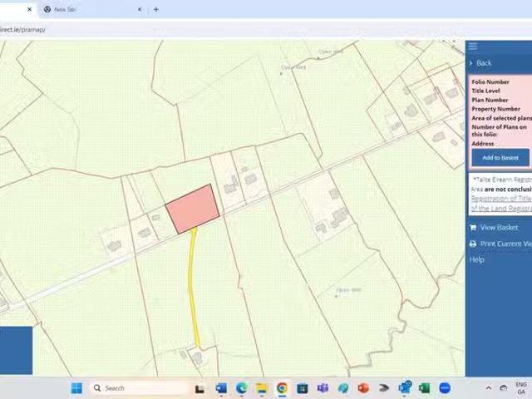Viewport: 532px width, 399px height.
Task: Open Microsoft Teams from the taskbar
Action: [x=323, y=387]
